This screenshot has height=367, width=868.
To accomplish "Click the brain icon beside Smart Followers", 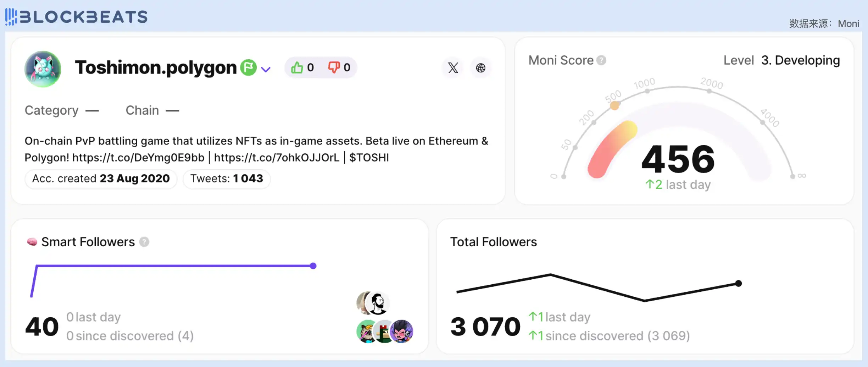I will (x=32, y=242).
